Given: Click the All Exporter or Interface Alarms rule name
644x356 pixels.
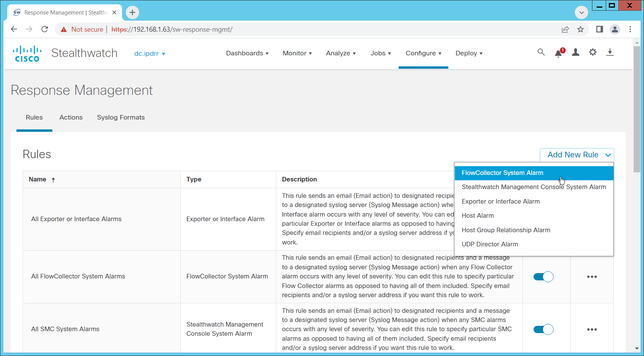Looking at the screenshot, I should tap(76, 219).
